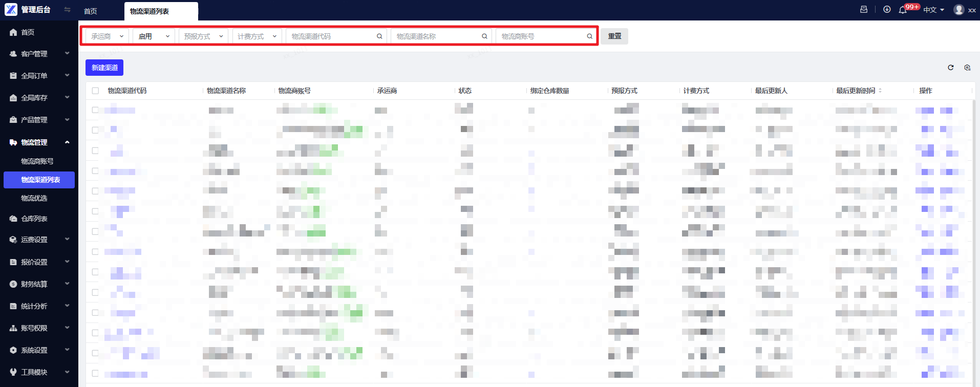This screenshot has height=387, width=980.
Task: Click the 统计分析 icon in sidebar
Action: [13, 306]
